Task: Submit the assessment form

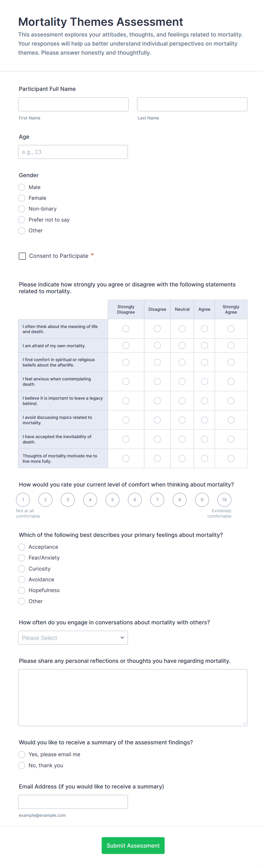Action: point(133,845)
